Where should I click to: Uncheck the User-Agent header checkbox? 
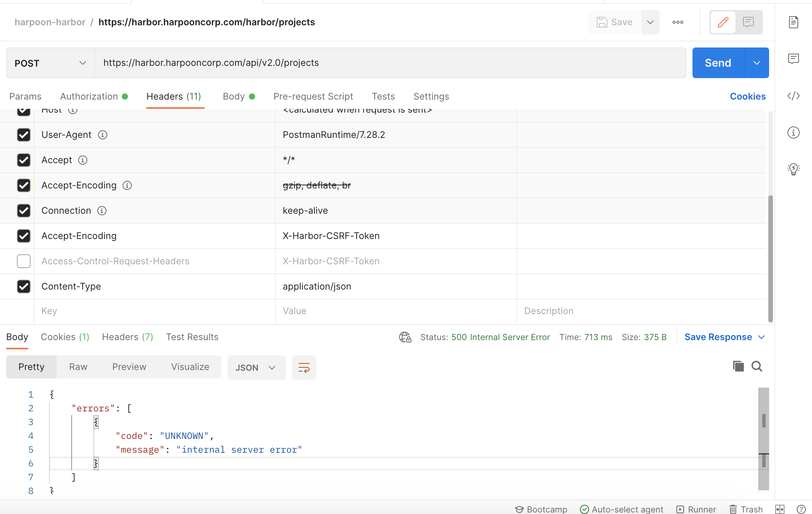point(24,135)
